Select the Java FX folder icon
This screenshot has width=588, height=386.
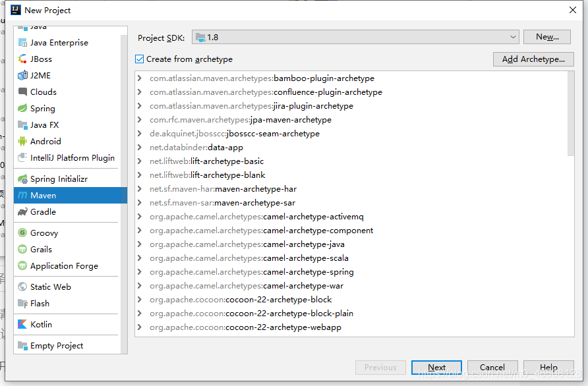[x=22, y=124]
